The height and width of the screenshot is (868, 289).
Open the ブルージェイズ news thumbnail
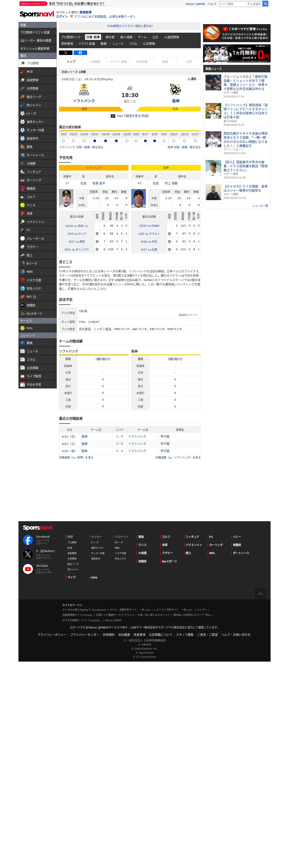(213, 82)
